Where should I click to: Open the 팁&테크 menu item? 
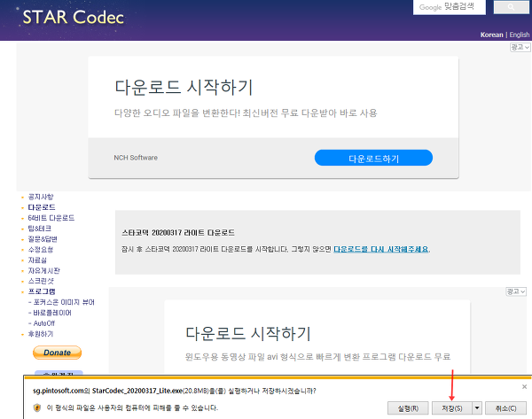[40, 229]
